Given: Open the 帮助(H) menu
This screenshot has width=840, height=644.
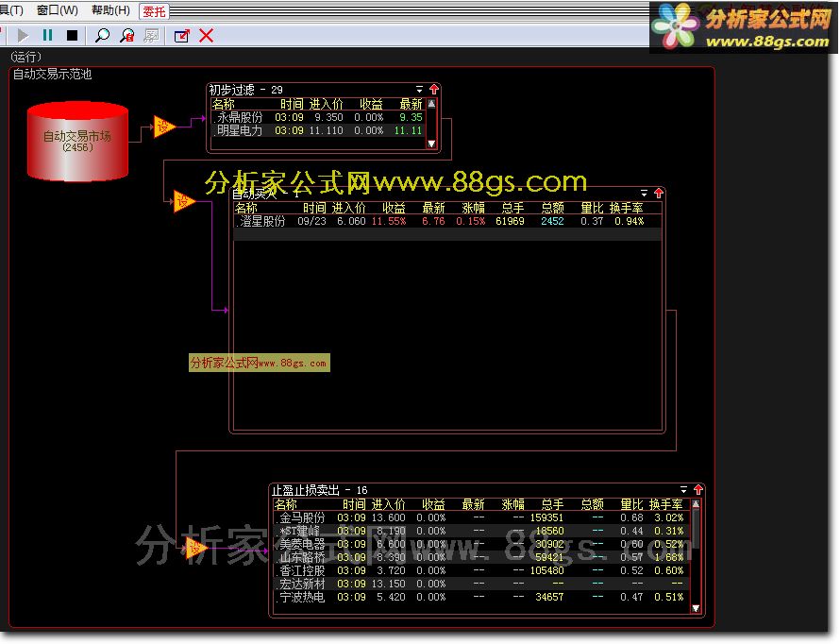Looking at the screenshot, I should coord(110,10).
